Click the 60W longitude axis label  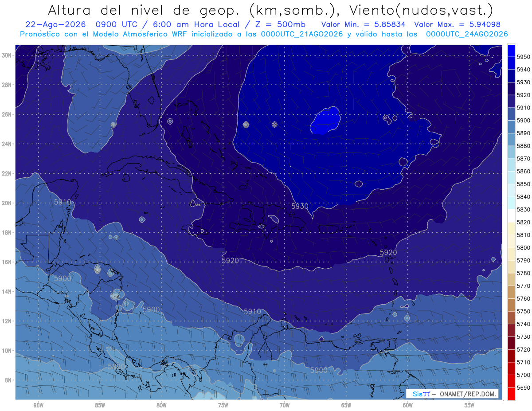408,405
